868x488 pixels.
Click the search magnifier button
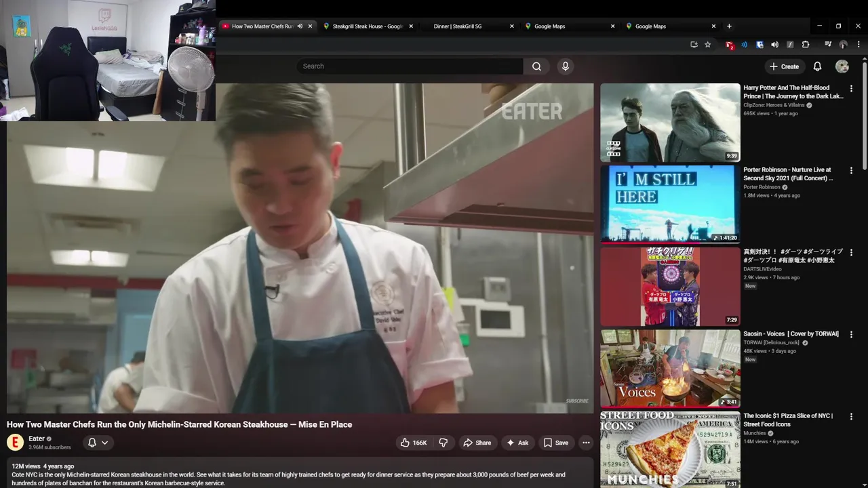(536, 66)
